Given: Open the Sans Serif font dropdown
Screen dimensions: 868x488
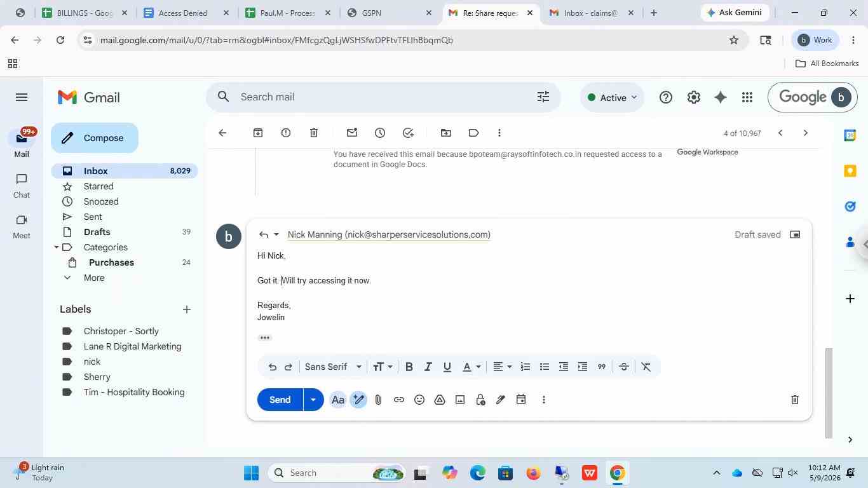Looking at the screenshot, I should click(x=333, y=367).
